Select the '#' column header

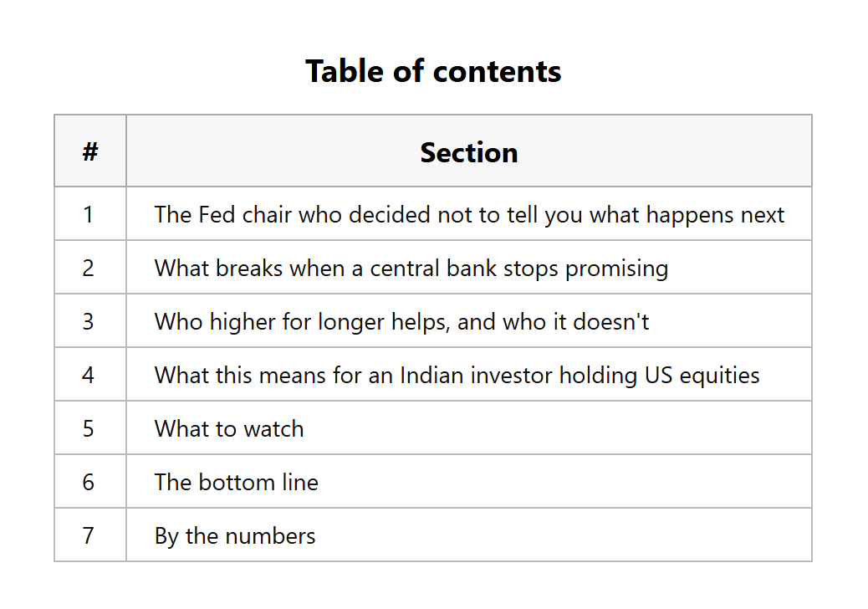coord(90,151)
